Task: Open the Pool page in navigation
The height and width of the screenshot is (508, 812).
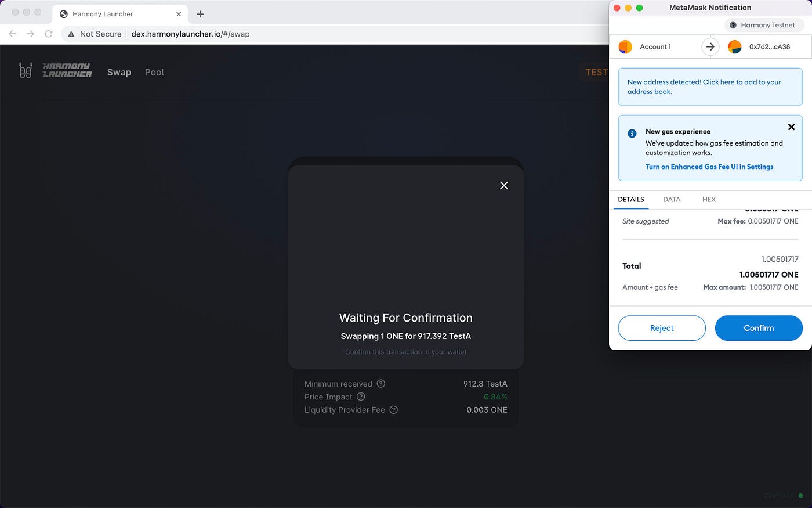Action: [x=154, y=72]
